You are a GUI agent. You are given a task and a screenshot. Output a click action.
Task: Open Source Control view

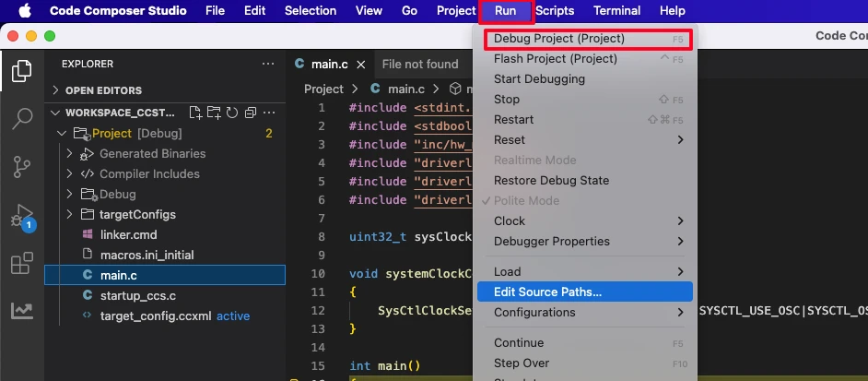22,168
